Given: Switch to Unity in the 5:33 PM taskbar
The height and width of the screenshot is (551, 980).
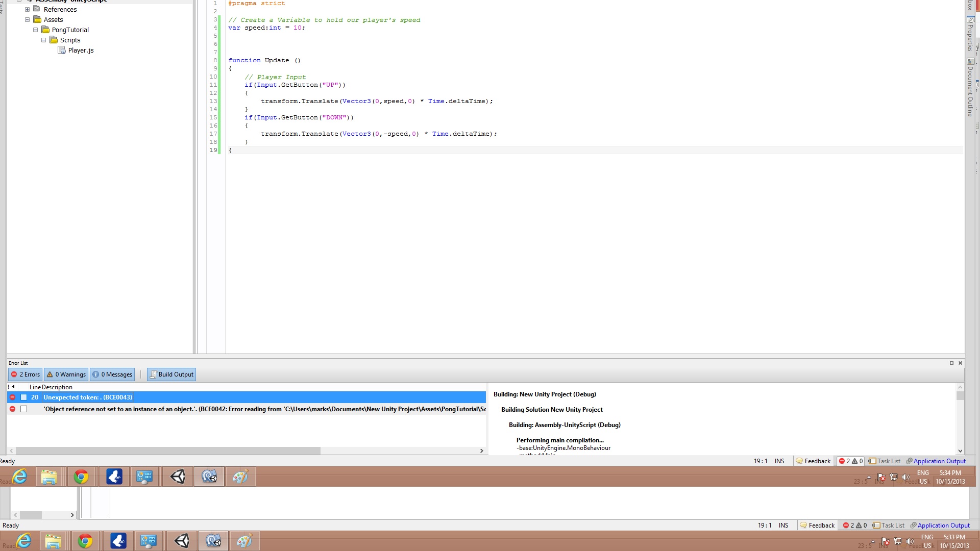Looking at the screenshot, I should point(182,541).
